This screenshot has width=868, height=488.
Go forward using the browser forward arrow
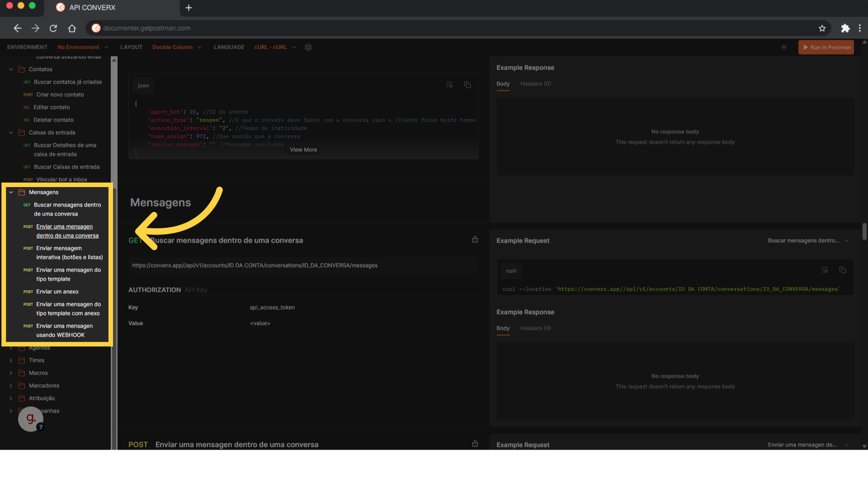coord(35,28)
